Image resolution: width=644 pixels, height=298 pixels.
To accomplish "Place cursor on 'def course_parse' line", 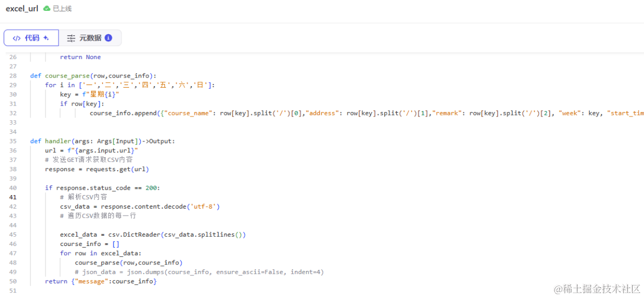I will click(93, 76).
